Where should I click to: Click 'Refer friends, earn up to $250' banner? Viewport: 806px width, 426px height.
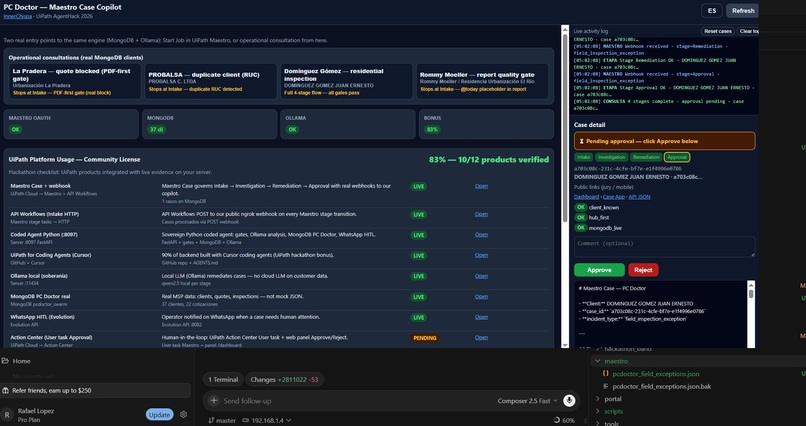(x=96, y=391)
